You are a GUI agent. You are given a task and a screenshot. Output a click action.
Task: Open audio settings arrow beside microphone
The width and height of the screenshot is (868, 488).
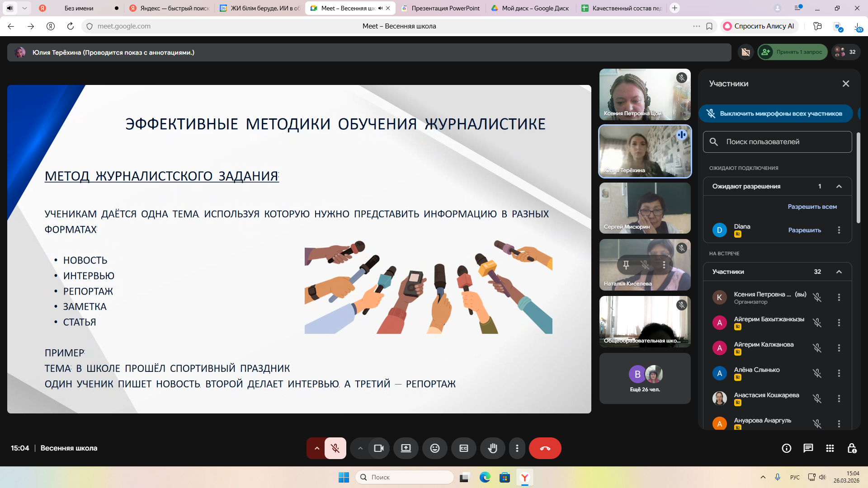coord(316,448)
